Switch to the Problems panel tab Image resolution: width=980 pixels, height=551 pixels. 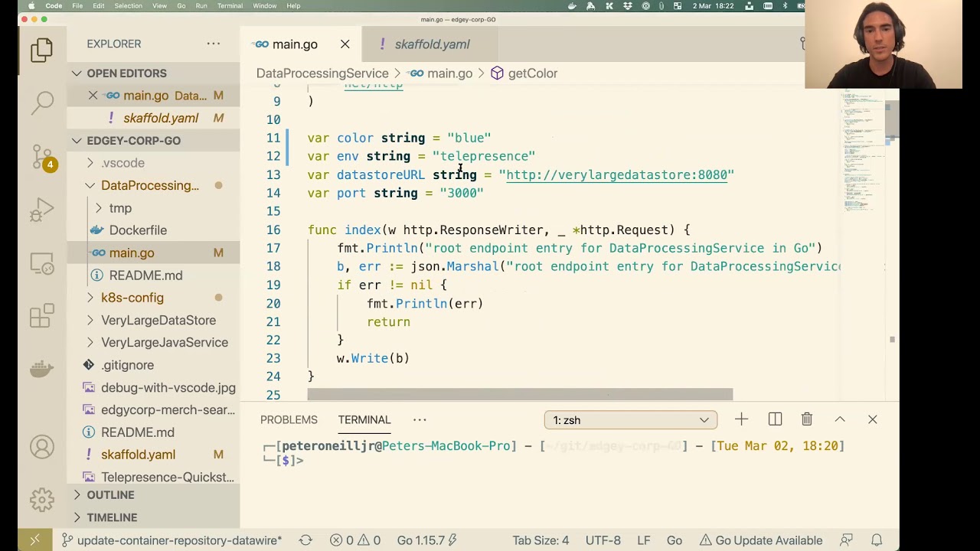click(x=289, y=419)
